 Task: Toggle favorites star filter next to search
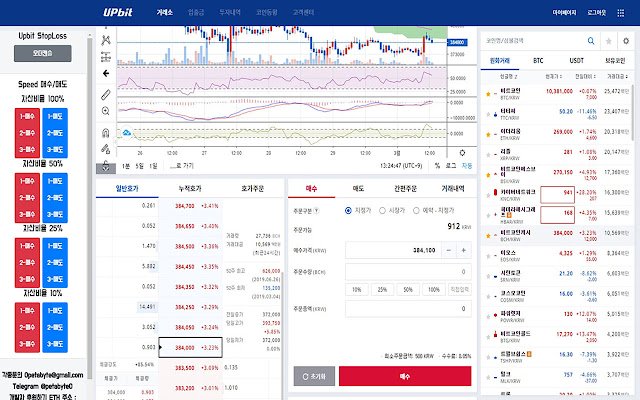(608, 41)
